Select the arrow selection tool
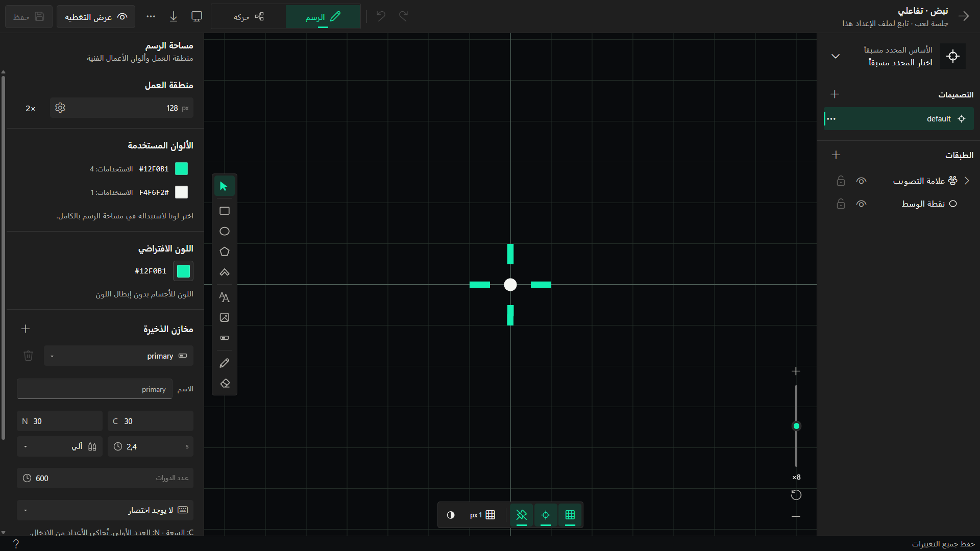This screenshot has height=551, width=980. [x=224, y=186]
